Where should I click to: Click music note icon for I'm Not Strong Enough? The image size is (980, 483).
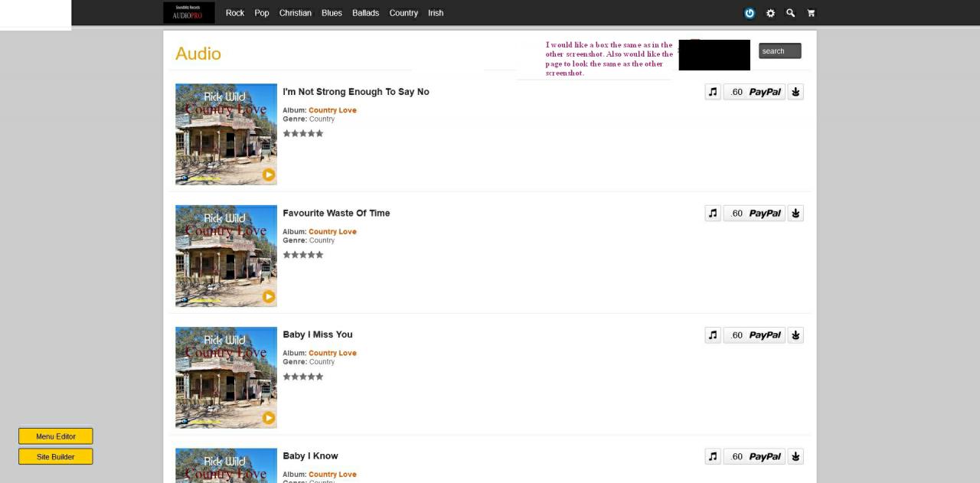tap(713, 92)
